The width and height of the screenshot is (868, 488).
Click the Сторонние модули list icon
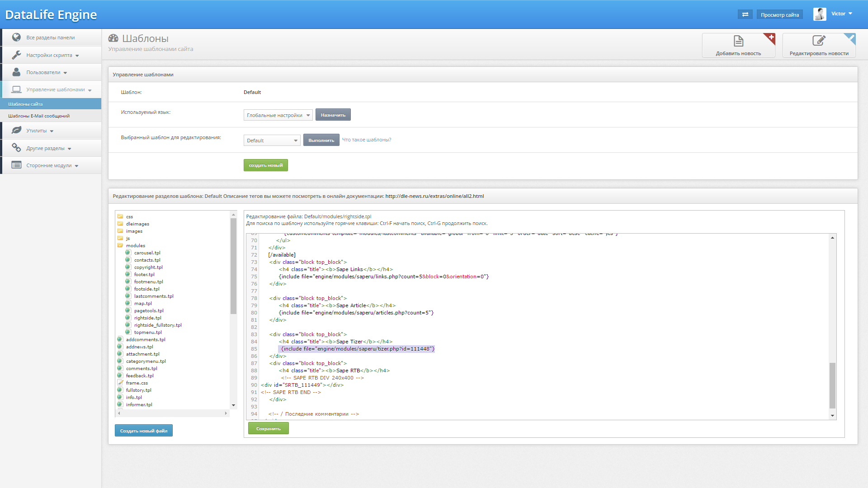tap(17, 165)
